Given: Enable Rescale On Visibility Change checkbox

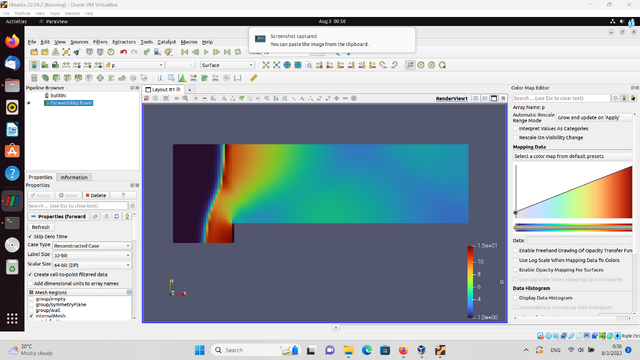Looking at the screenshot, I should pos(516,138).
